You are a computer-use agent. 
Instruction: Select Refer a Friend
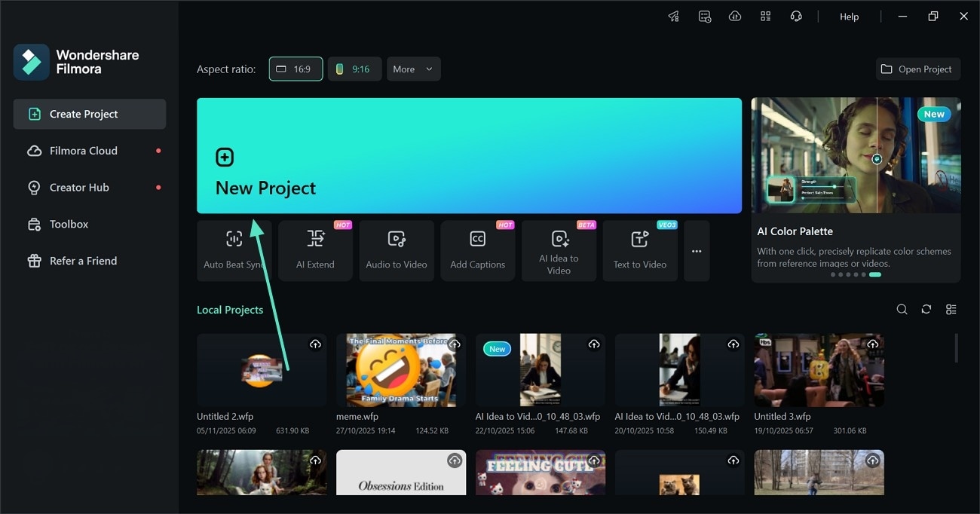(90, 261)
